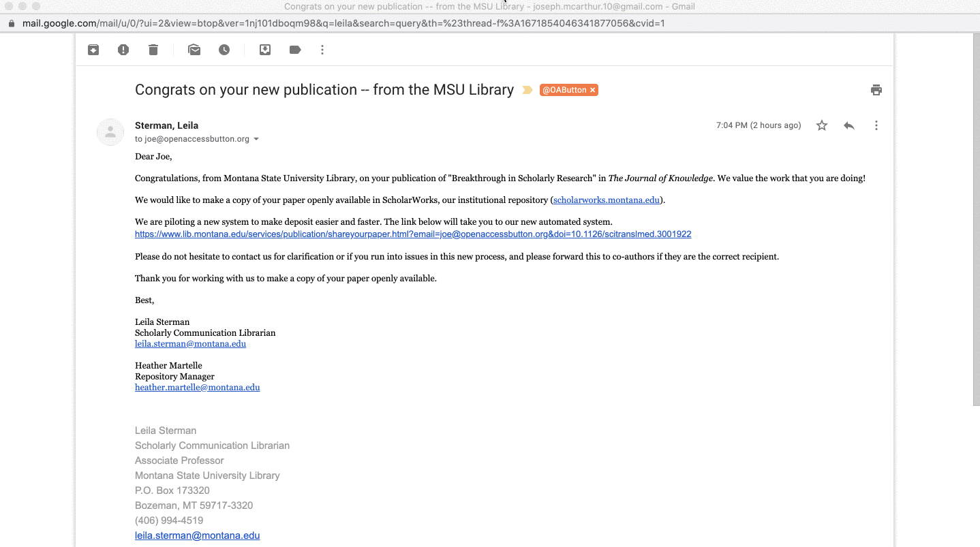Click the leila.sterman@montana.edu link in the grey signature
The height and width of the screenshot is (547, 980).
coord(198,535)
